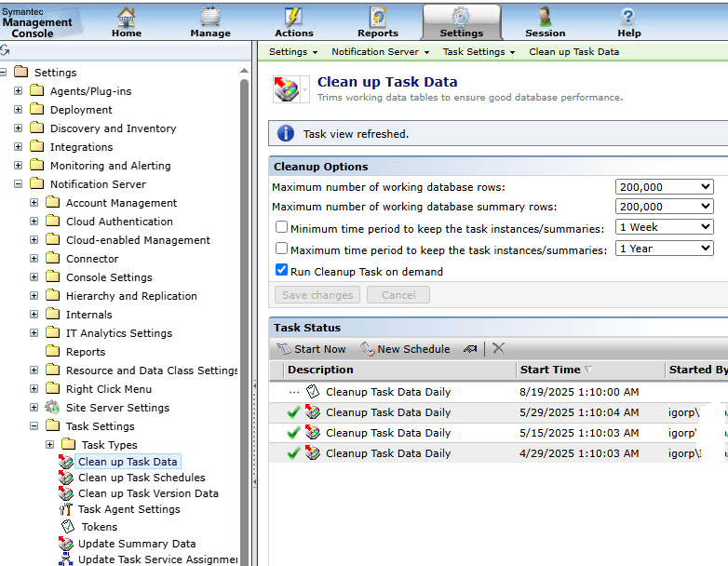Open Maximum working database rows dropdown
728x566 pixels.
664,187
